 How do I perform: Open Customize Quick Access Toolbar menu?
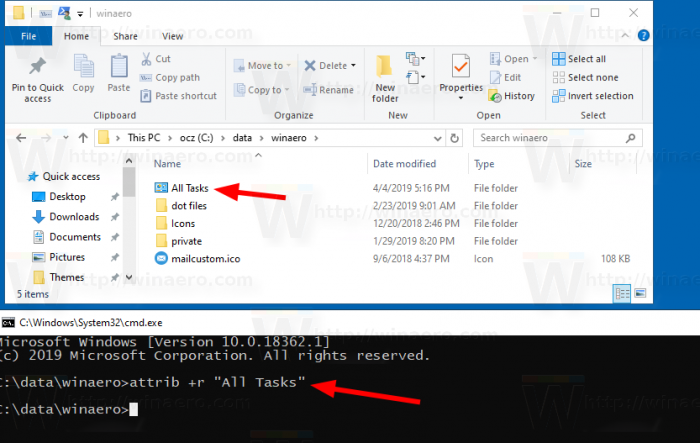[x=80, y=14]
